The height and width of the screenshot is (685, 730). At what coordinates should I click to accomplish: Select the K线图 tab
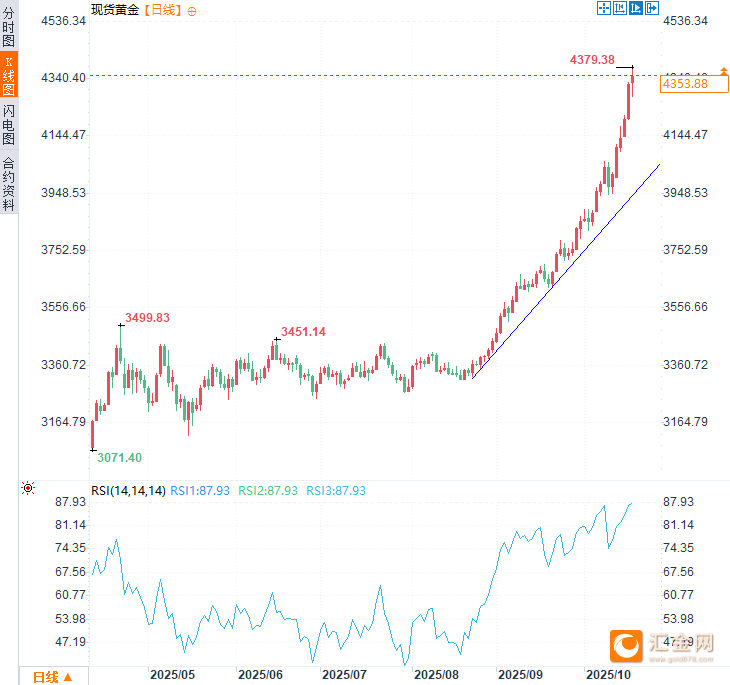coord(9,75)
